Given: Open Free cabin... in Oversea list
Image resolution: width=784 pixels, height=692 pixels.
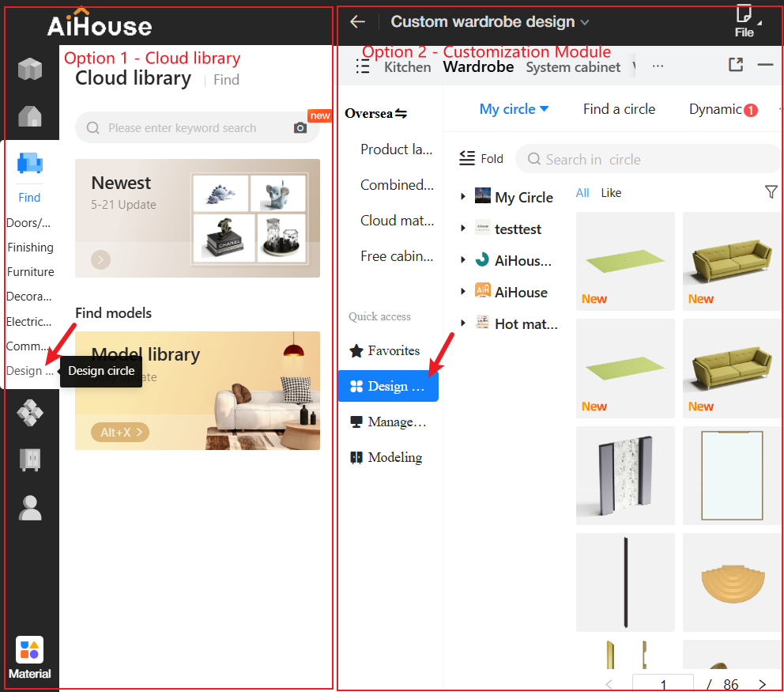Looking at the screenshot, I should pos(397,255).
